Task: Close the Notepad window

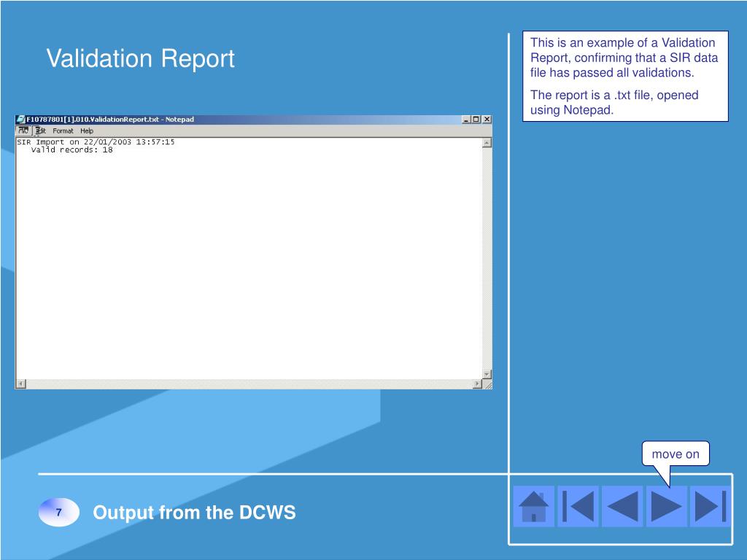Action: point(487,120)
